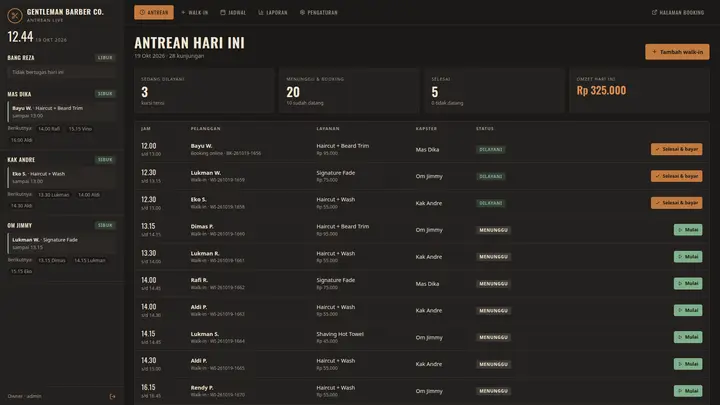This screenshot has height=405, width=720.
Task: Click the 16.15 time for Rendy P.
Action: (x=148, y=388)
